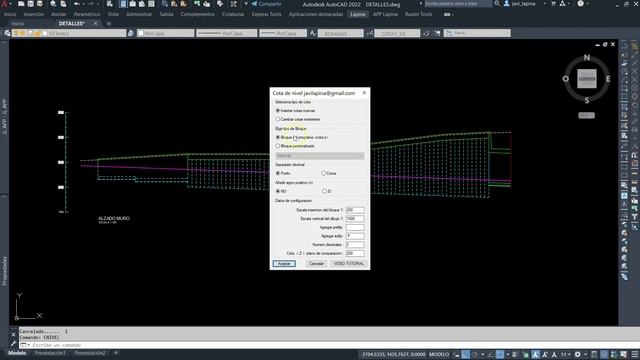Open the table style dropdown in toolbar
This screenshot has width=640, height=360.
pos(477,33)
